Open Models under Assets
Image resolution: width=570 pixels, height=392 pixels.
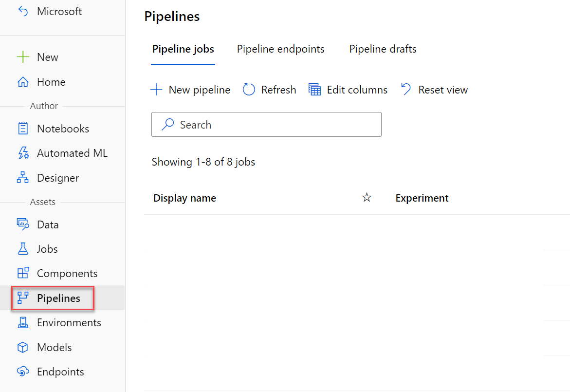point(54,347)
